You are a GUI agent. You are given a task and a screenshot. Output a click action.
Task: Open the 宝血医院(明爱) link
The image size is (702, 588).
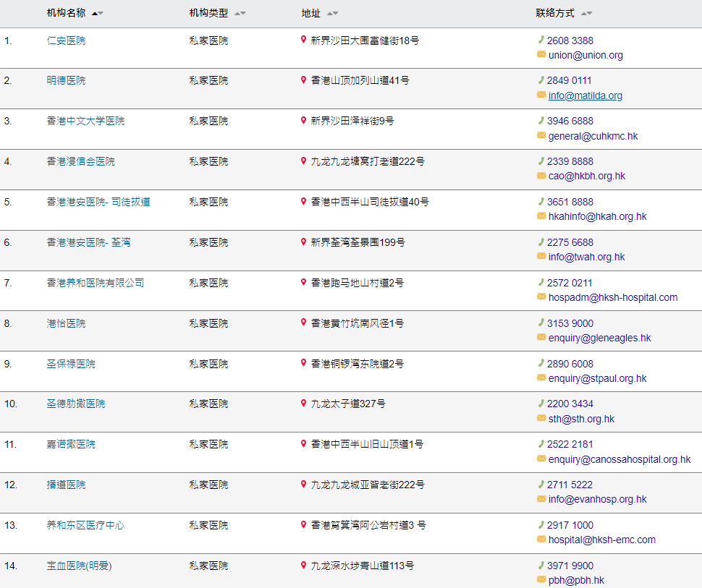[x=79, y=566]
